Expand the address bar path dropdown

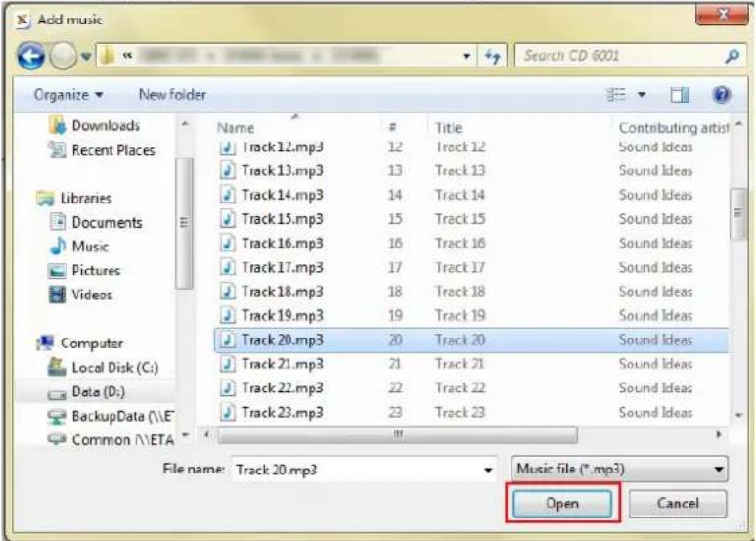click(467, 56)
